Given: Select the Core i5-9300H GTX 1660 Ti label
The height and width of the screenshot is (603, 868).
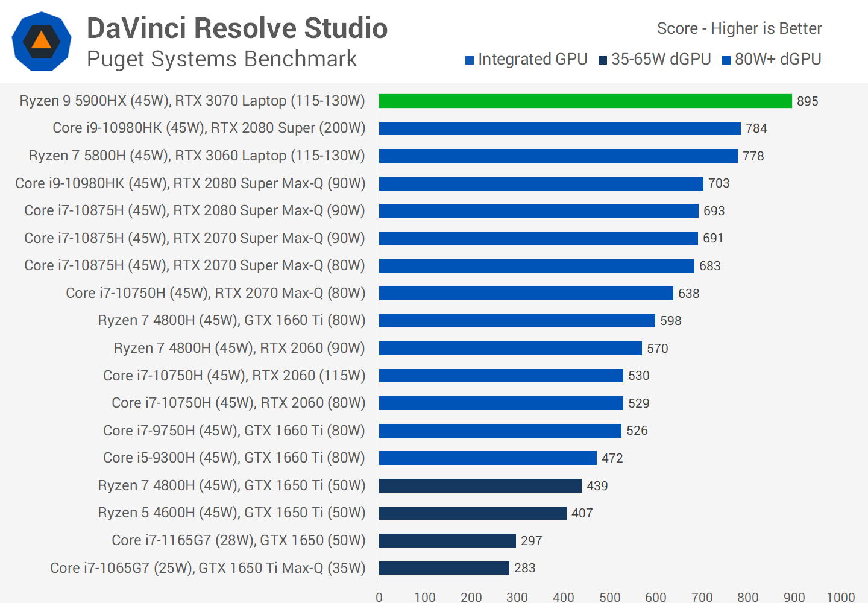Looking at the screenshot, I should pos(234,458).
